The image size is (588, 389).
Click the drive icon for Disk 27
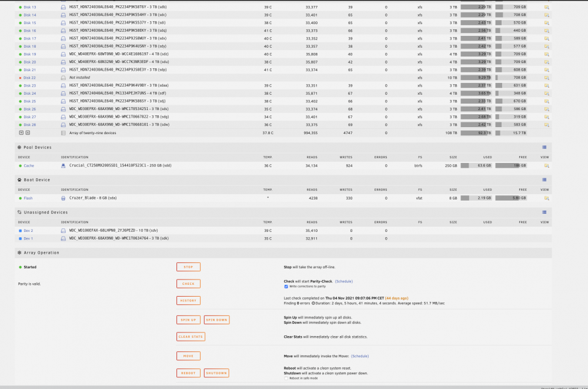pyautogui.click(x=64, y=117)
